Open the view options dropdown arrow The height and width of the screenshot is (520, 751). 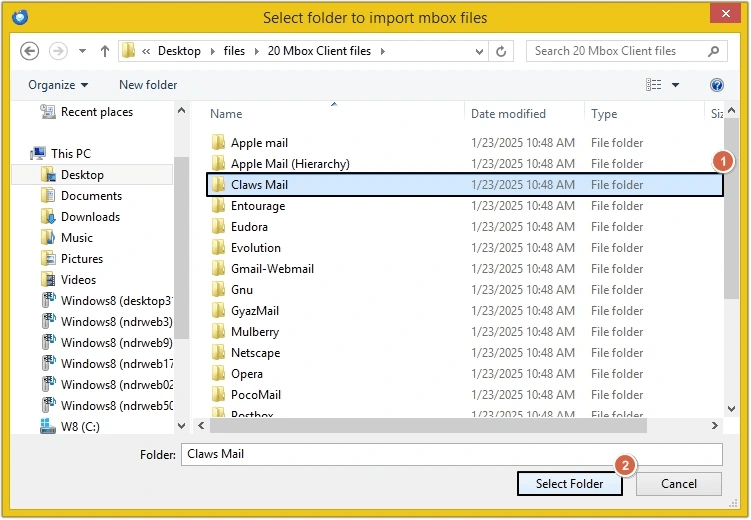675,85
